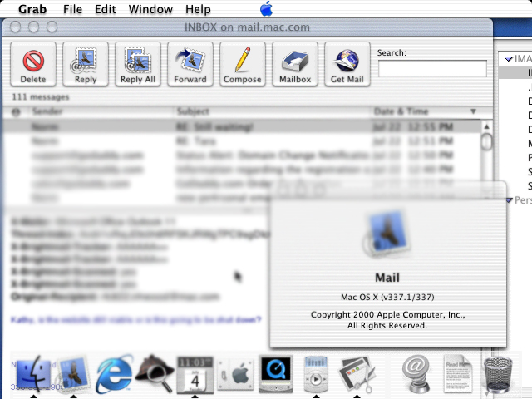The image size is (532, 399).
Task: Forward the selected message
Action: (190, 64)
